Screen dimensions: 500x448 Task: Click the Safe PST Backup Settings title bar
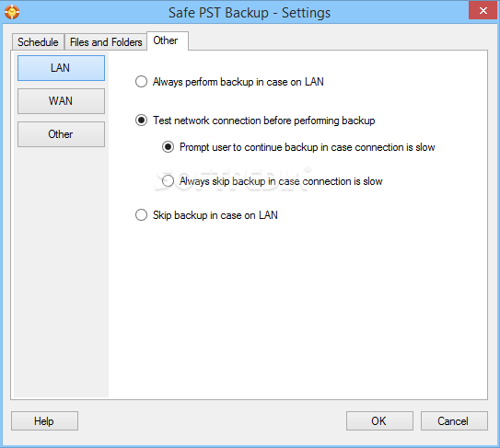[x=250, y=13]
